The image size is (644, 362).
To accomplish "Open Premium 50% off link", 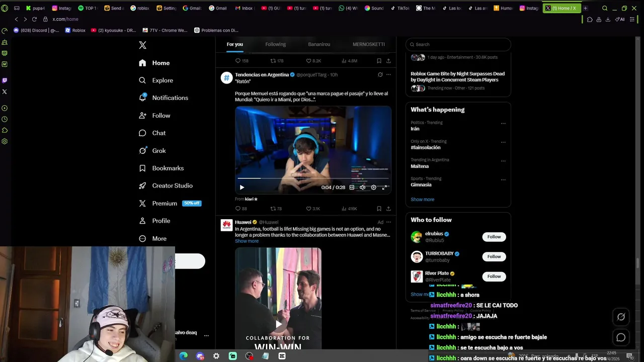I will [x=170, y=203].
